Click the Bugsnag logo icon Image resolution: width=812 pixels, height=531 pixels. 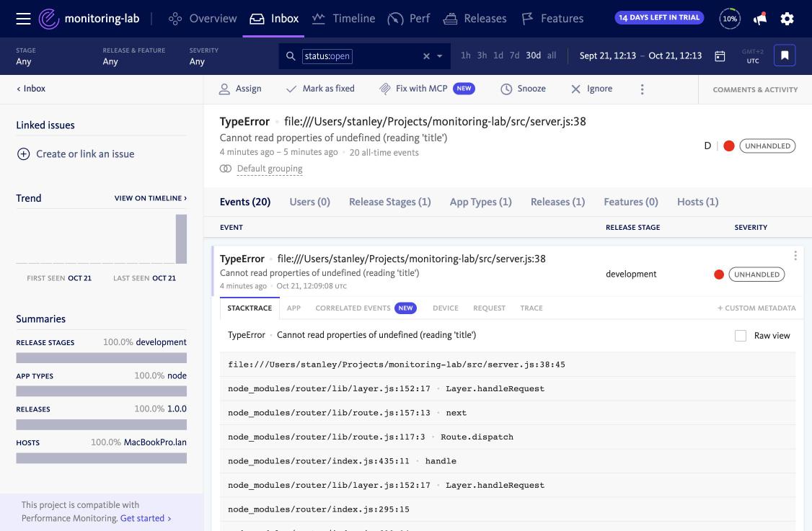[49, 19]
